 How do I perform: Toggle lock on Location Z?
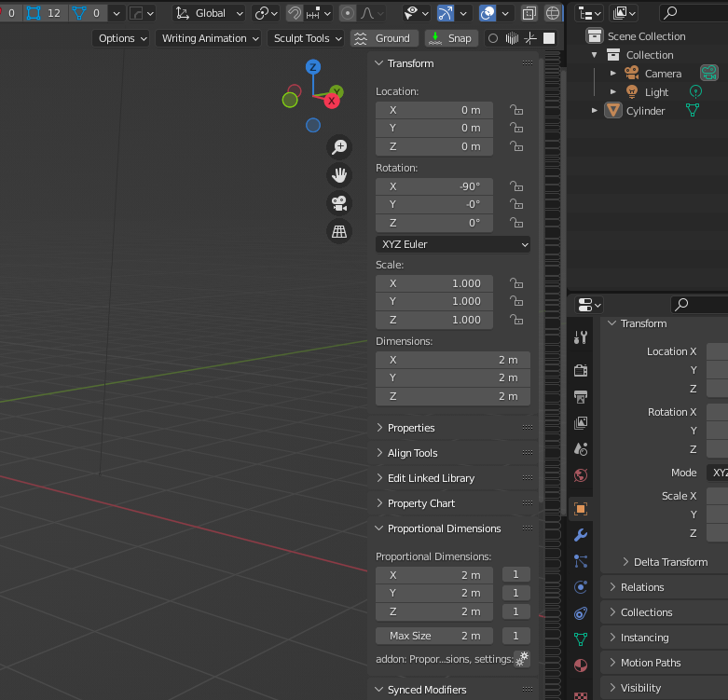[x=516, y=146]
